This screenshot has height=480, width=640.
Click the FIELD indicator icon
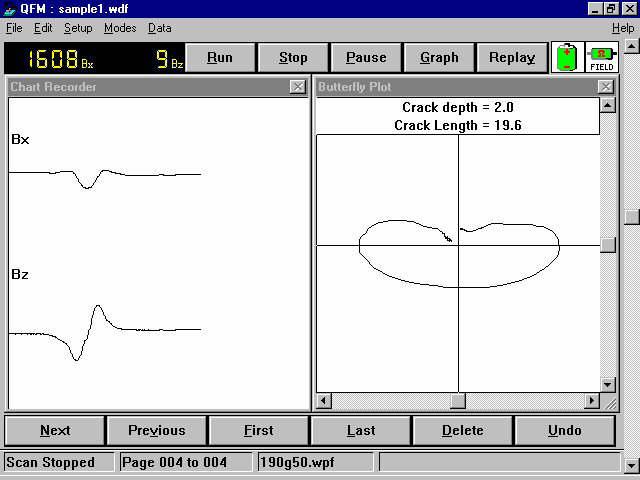pyautogui.click(x=602, y=57)
